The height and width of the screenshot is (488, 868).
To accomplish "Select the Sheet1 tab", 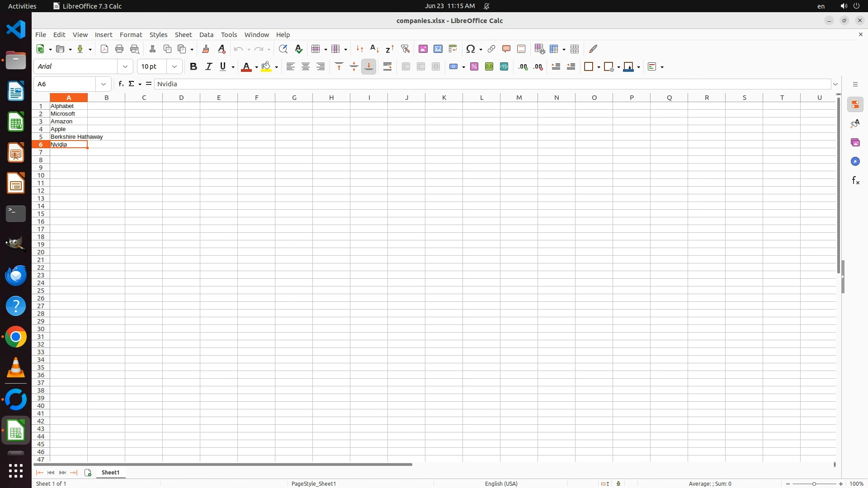I will coord(110,472).
